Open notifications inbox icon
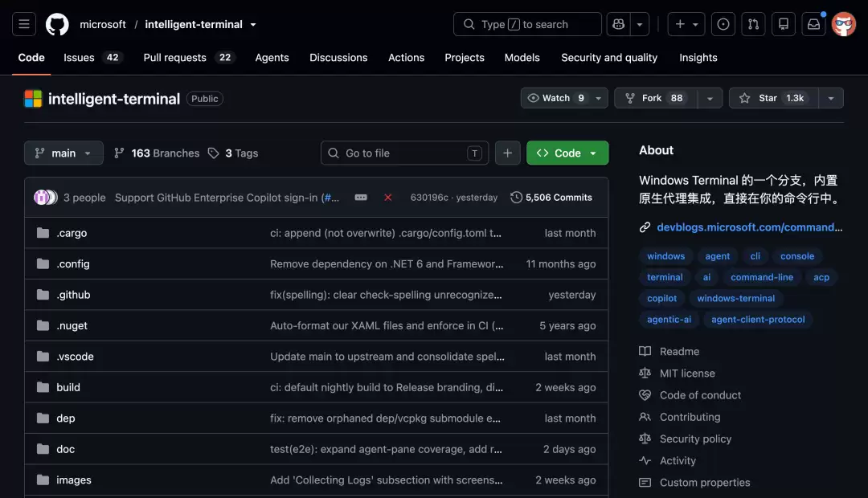The width and height of the screenshot is (868, 498). click(x=813, y=24)
